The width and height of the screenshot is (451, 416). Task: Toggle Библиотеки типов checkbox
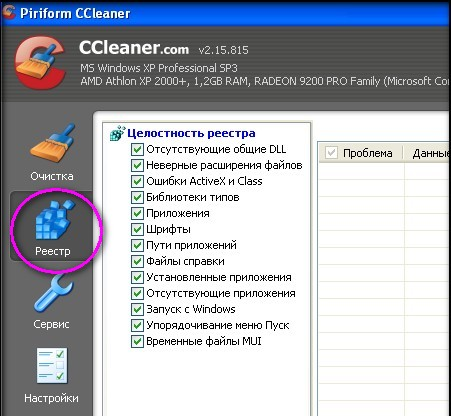pyautogui.click(x=137, y=197)
